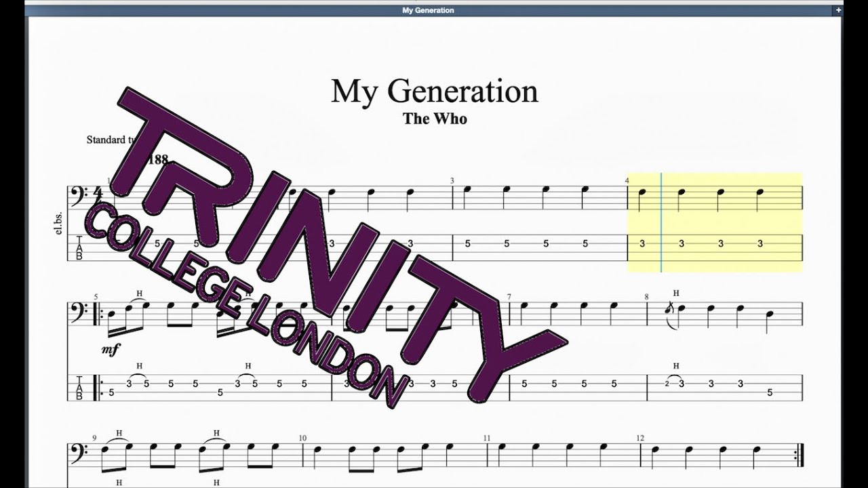Viewport: 868px width, 488px height.
Task: Click the plus button to add a new tab
Action: (838, 10)
